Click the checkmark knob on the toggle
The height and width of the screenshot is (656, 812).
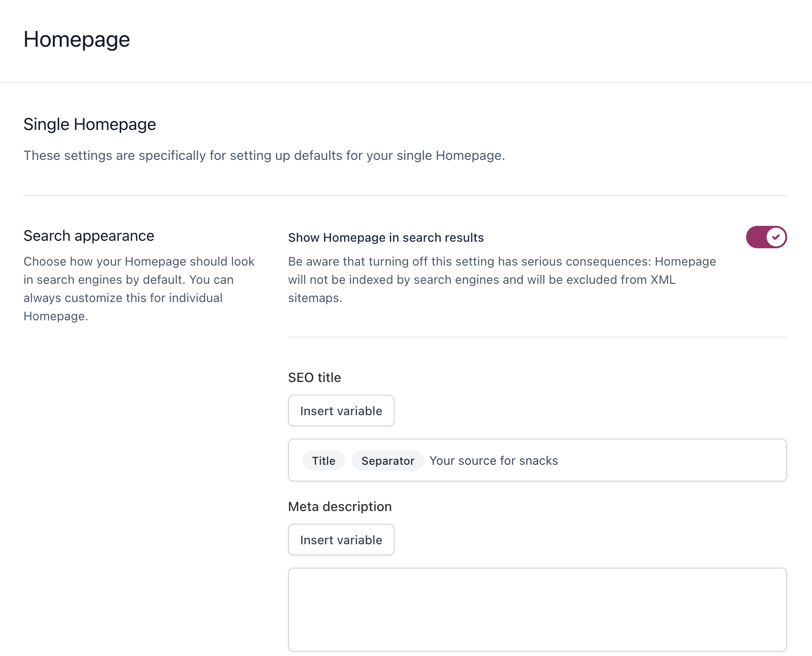click(x=776, y=237)
